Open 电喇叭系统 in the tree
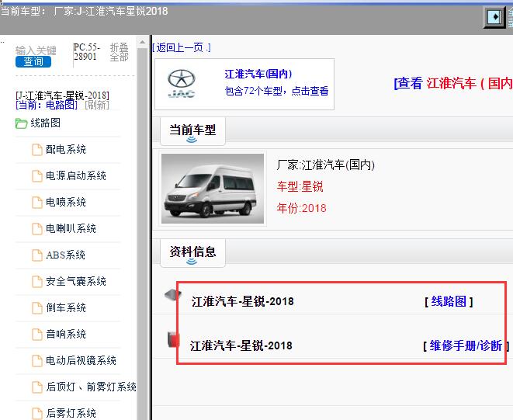 click(71, 228)
